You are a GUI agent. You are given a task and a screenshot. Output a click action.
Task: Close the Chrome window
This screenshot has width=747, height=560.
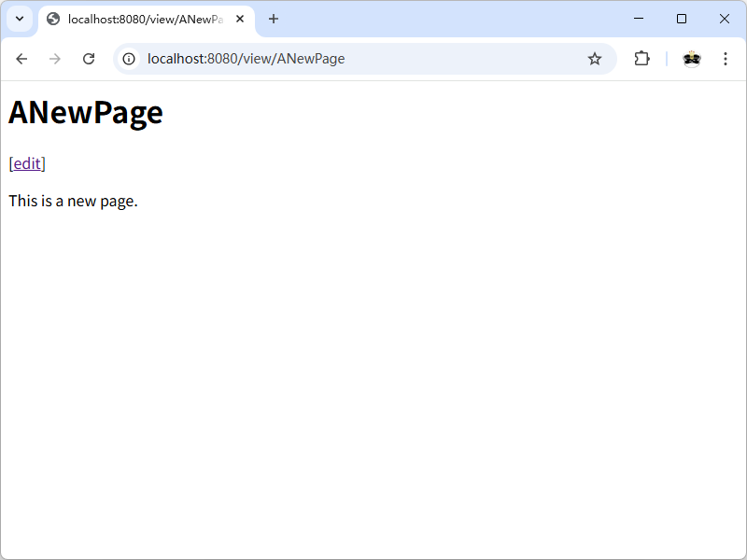[725, 19]
